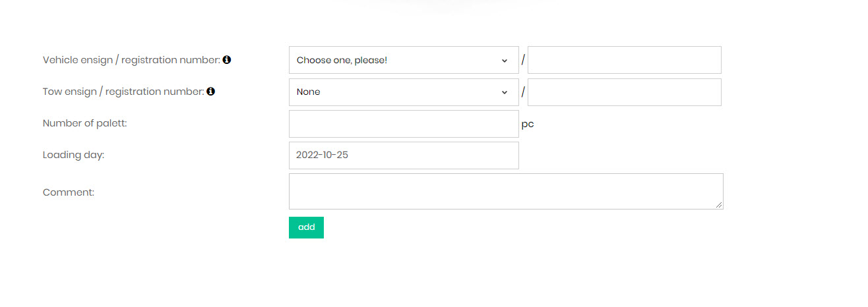Screen dimensions: 868x307
Task: Click the "Number of palett" label
Action: 84,123
